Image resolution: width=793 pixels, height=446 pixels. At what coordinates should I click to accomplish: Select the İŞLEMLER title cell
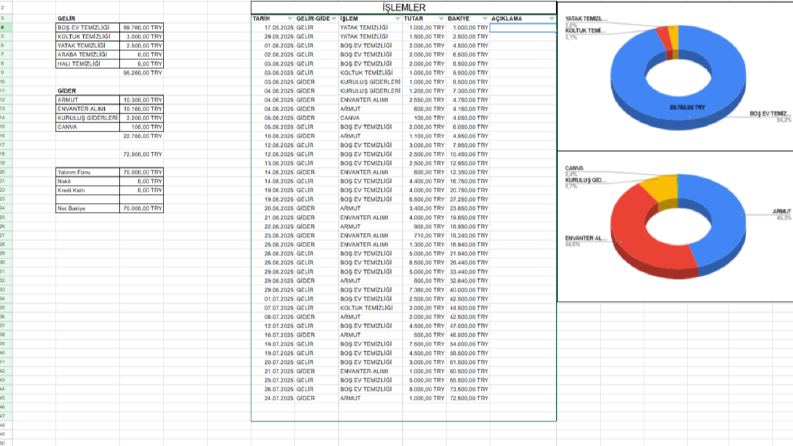click(404, 8)
